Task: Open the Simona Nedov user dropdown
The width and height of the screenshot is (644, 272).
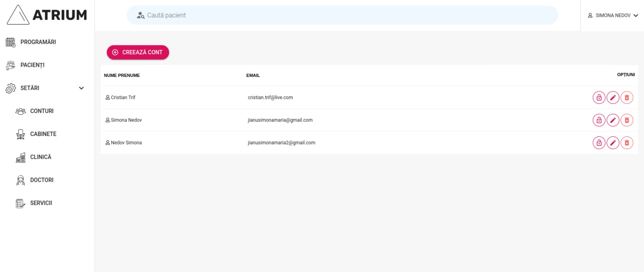Action: click(x=613, y=15)
